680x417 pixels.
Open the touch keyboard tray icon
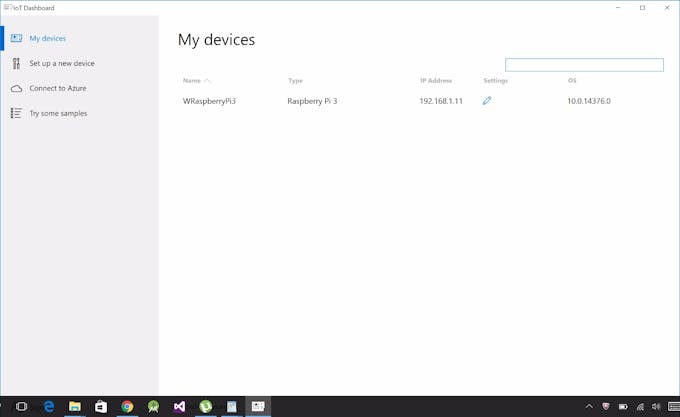coord(674,406)
